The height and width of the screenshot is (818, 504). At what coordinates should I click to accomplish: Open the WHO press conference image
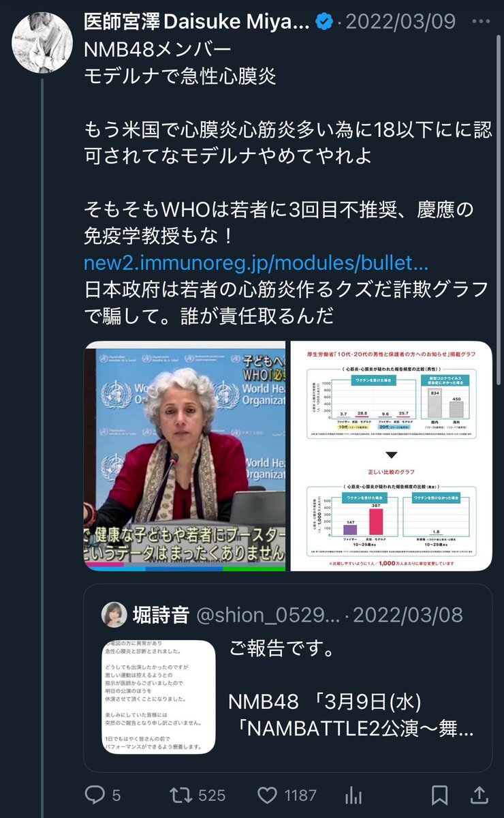[184, 455]
